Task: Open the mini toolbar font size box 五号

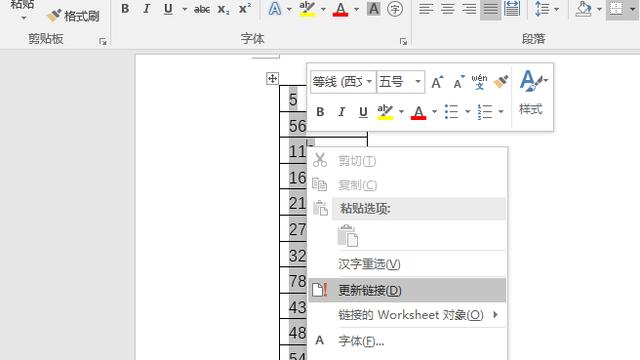Action: pyautogui.click(x=400, y=82)
